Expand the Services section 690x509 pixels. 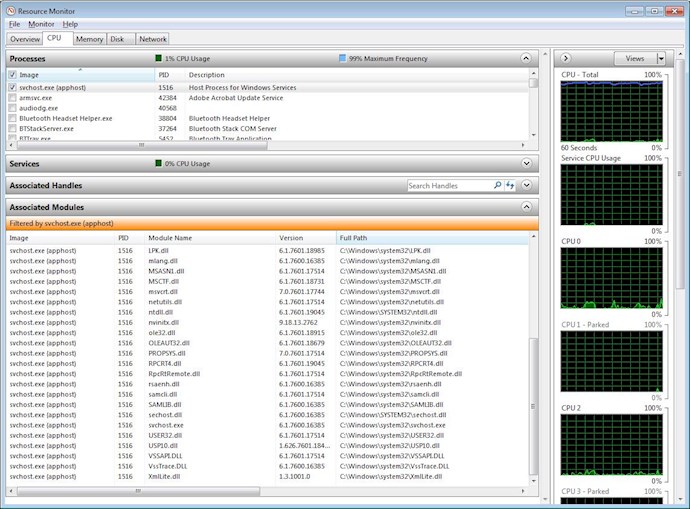[526, 163]
